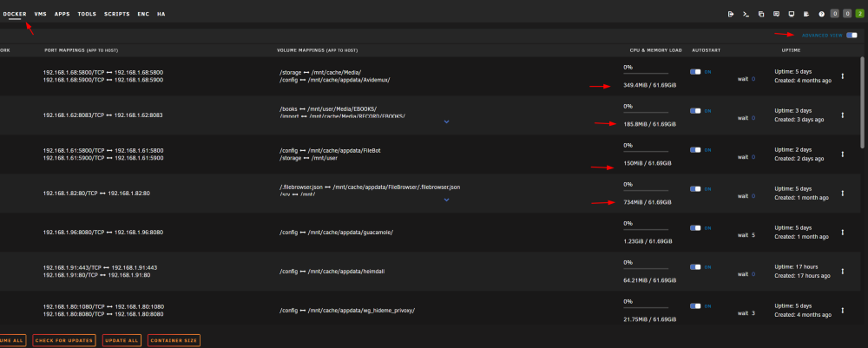Click the help question mark icon
The width and height of the screenshot is (868, 348).
(821, 14)
